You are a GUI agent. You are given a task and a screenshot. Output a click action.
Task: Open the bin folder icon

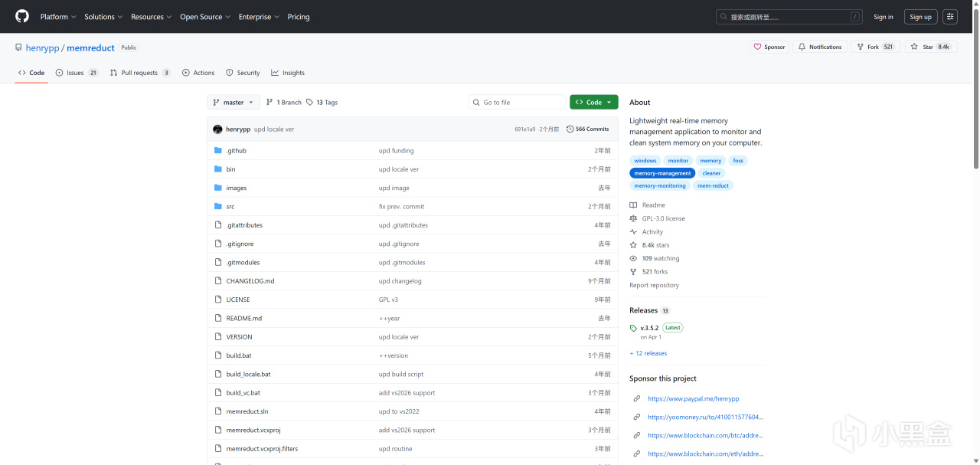pos(218,169)
